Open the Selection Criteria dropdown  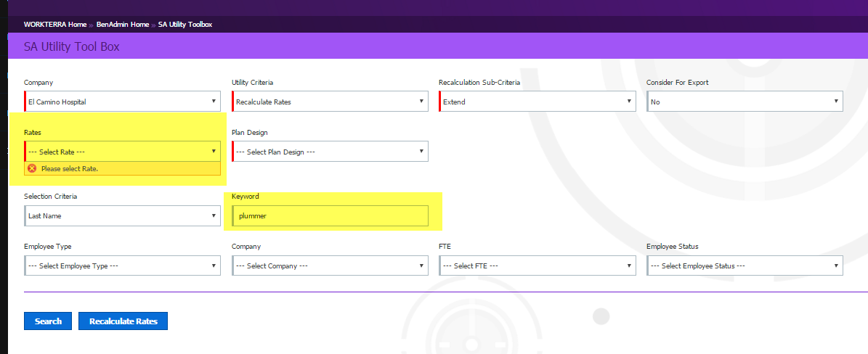(x=122, y=215)
